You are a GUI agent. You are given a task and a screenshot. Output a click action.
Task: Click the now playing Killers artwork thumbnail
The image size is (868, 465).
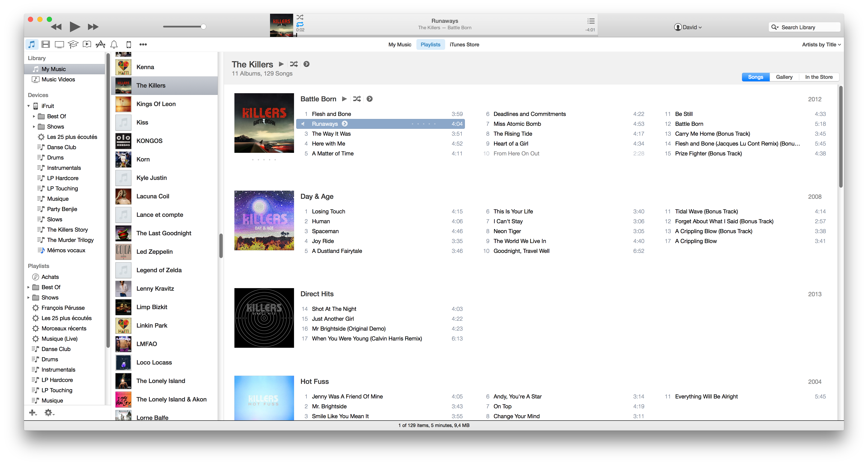281,25
